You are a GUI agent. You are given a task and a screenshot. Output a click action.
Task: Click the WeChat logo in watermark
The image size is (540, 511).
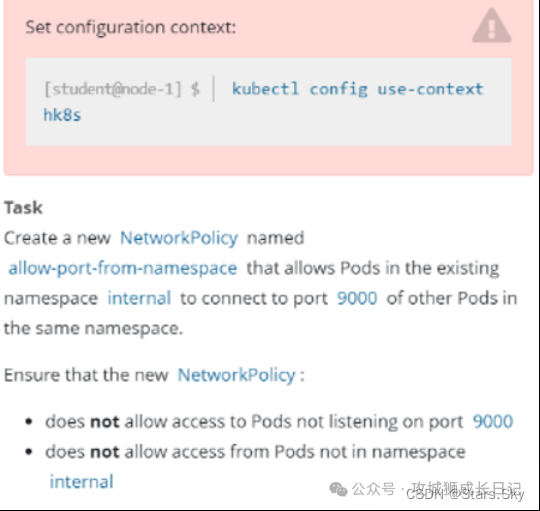tap(338, 489)
